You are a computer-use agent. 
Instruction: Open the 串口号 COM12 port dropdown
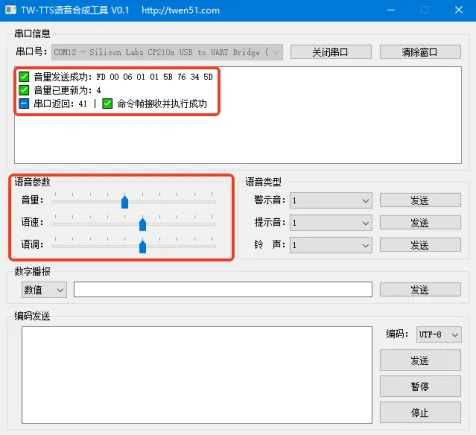click(x=167, y=52)
